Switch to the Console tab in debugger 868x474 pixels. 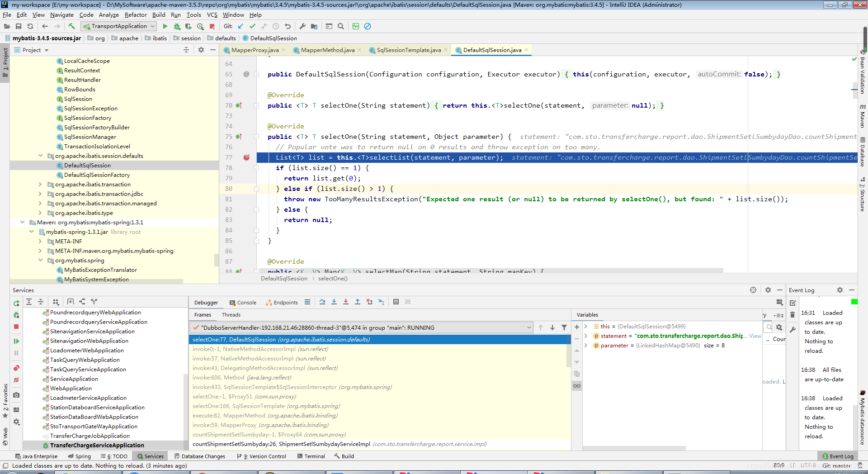coord(243,303)
